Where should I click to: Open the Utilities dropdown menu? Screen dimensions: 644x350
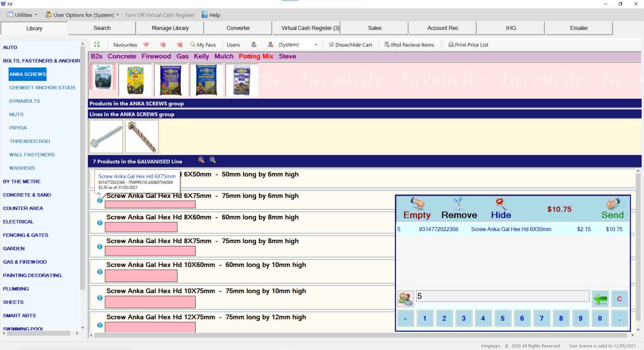22,15
